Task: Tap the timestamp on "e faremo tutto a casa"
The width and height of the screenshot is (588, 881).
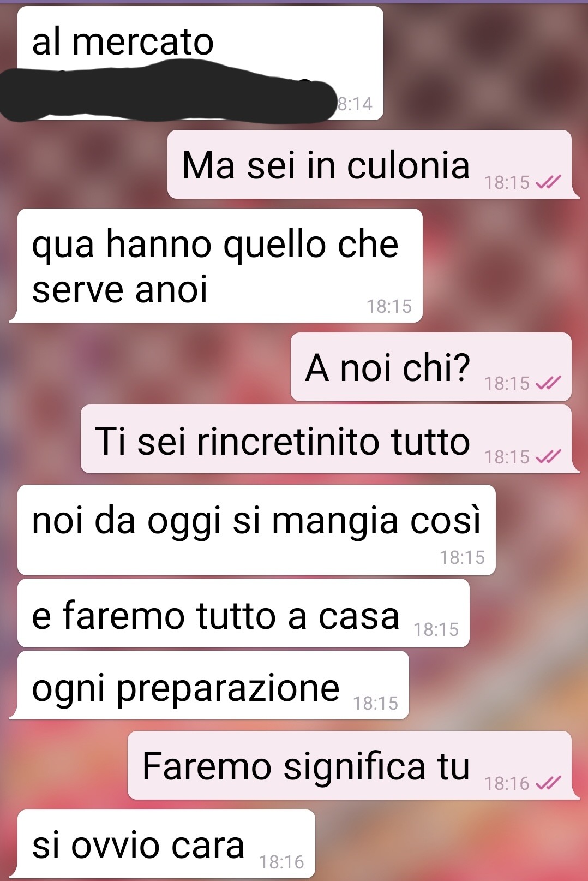Action: click(x=436, y=629)
